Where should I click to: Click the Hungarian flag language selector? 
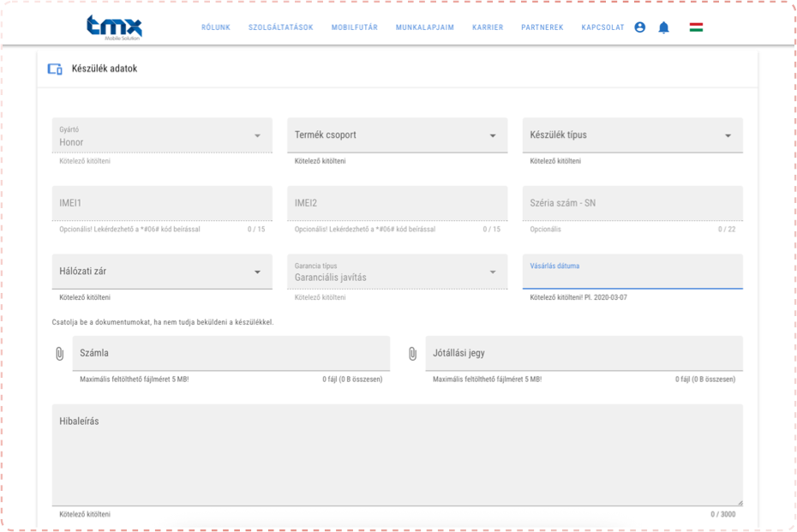pos(696,27)
